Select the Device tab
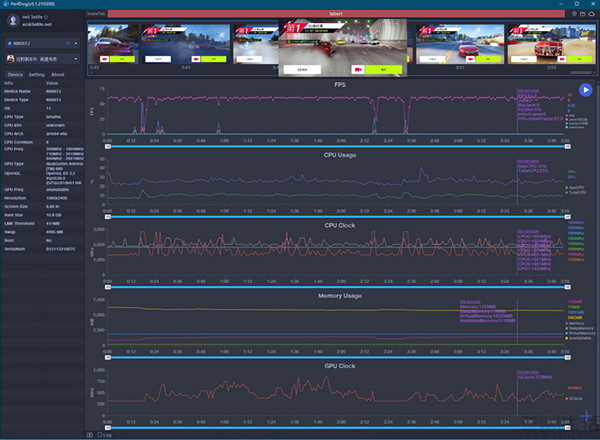600x440 pixels. pyautogui.click(x=15, y=74)
